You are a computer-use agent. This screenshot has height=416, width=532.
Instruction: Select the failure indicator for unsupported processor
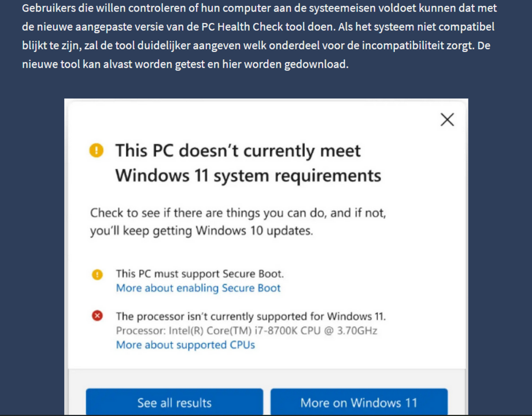97,316
